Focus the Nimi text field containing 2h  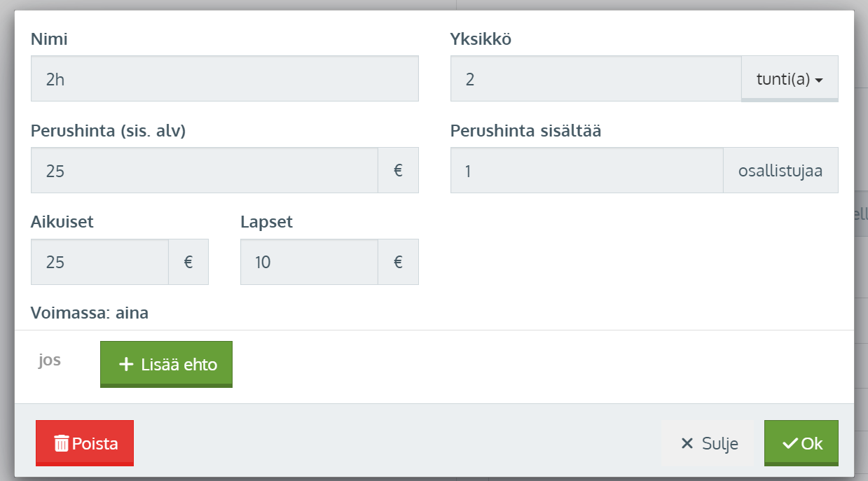[x=224, y=79]
